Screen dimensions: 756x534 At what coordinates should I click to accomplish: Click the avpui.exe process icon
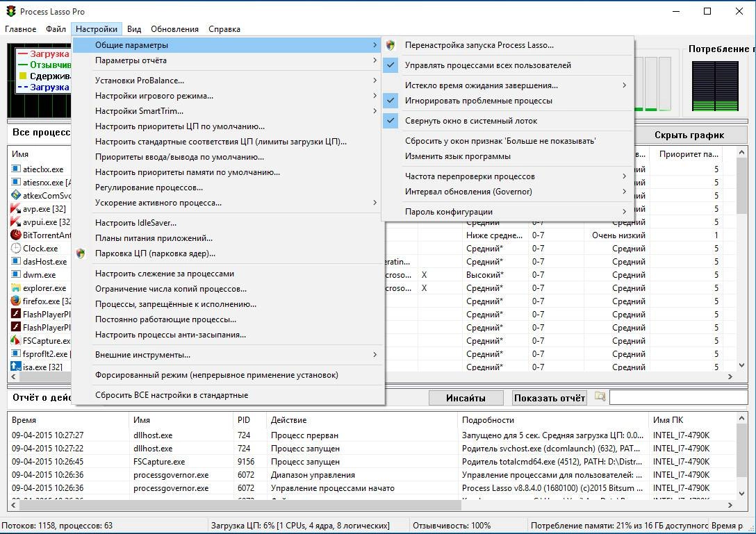[16, 222]
